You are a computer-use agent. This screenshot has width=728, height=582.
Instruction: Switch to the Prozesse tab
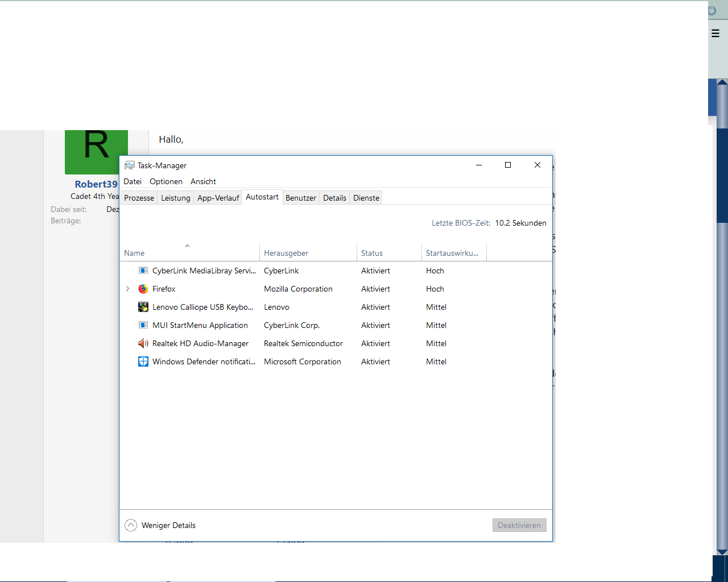click(x=139, y=198)
